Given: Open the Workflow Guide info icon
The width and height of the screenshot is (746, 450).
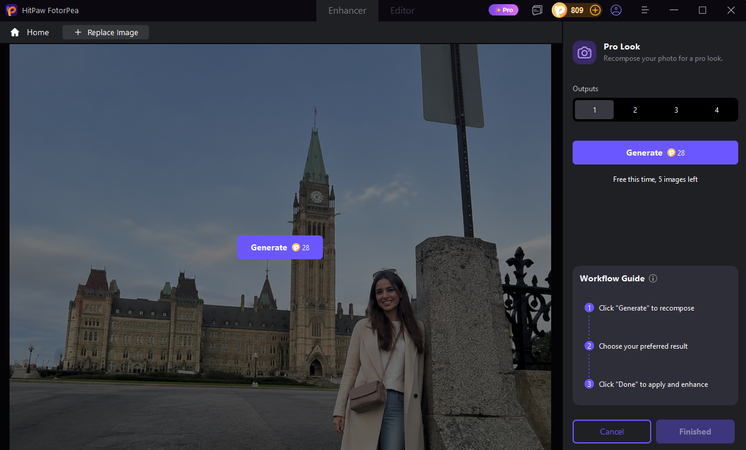Looking at the screenshot, I should tap(653, 278).
